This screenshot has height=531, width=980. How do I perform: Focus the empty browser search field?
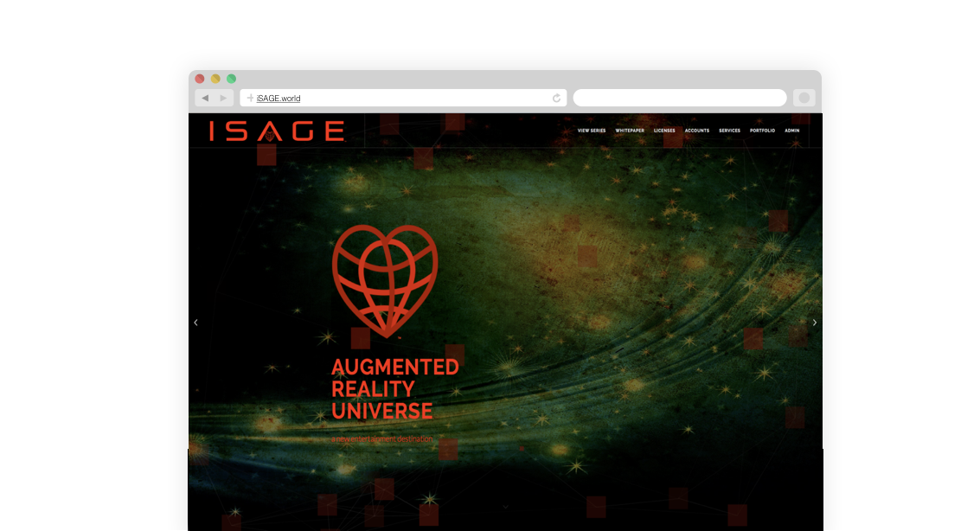[x=679, y=98]
